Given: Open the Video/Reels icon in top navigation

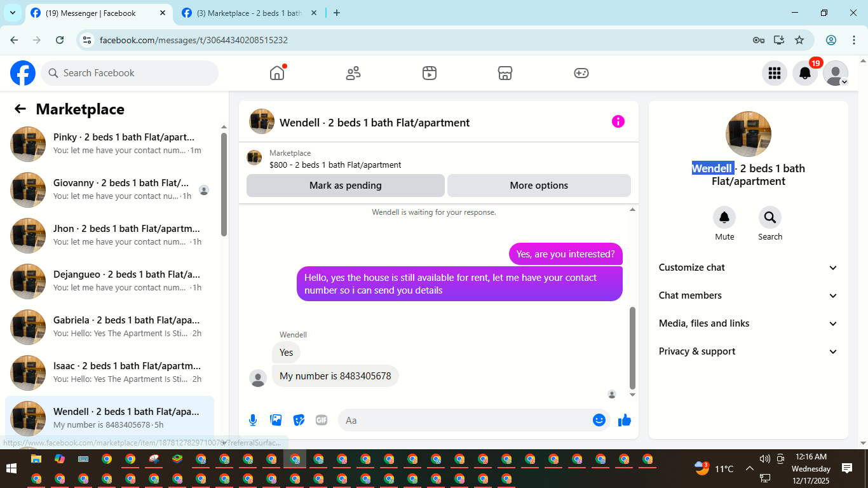Looking at the screenshot, I should [430, 73].
